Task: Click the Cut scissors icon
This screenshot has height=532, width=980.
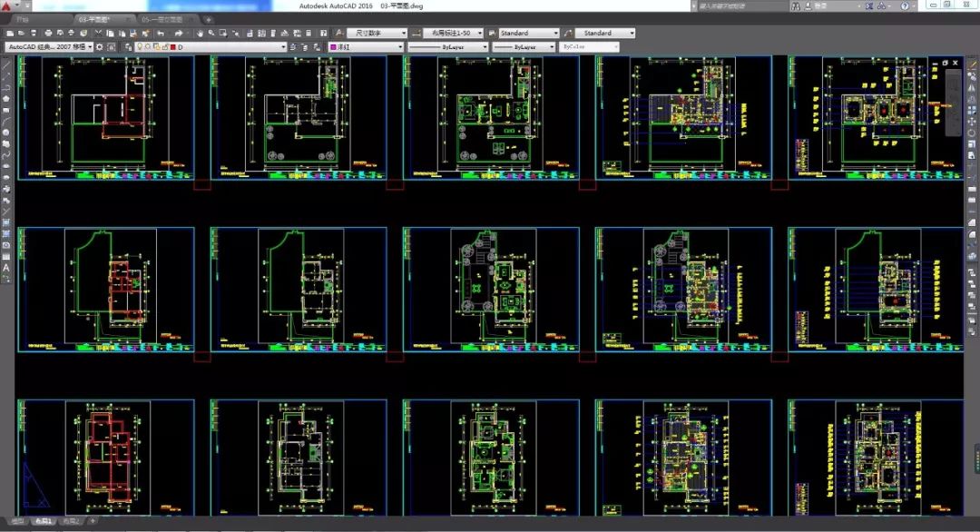Action: pos(96,34)
